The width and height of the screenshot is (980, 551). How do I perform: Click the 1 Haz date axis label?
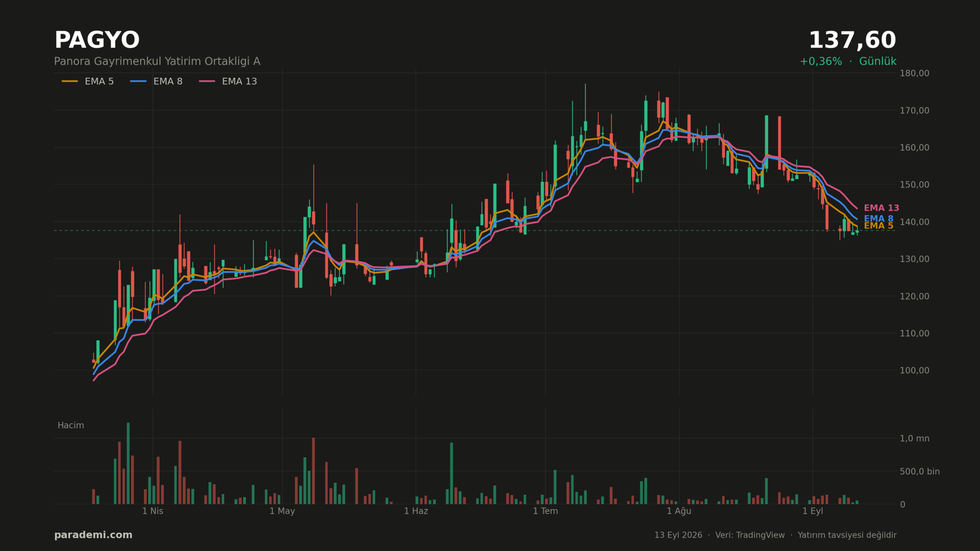click(416, 511)
